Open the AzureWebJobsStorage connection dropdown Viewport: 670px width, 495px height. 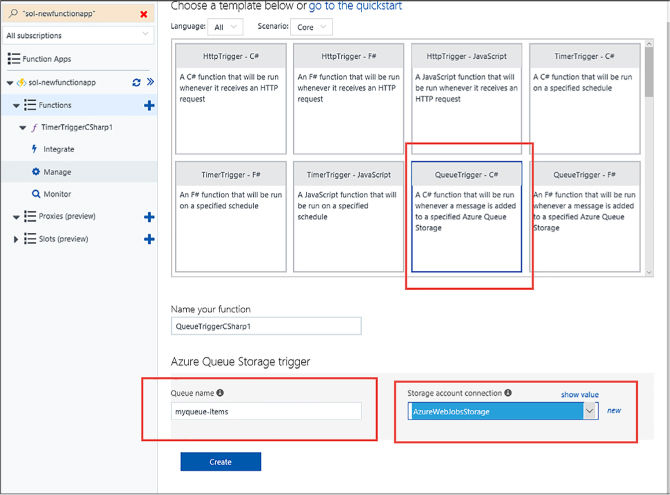(503, 411)
